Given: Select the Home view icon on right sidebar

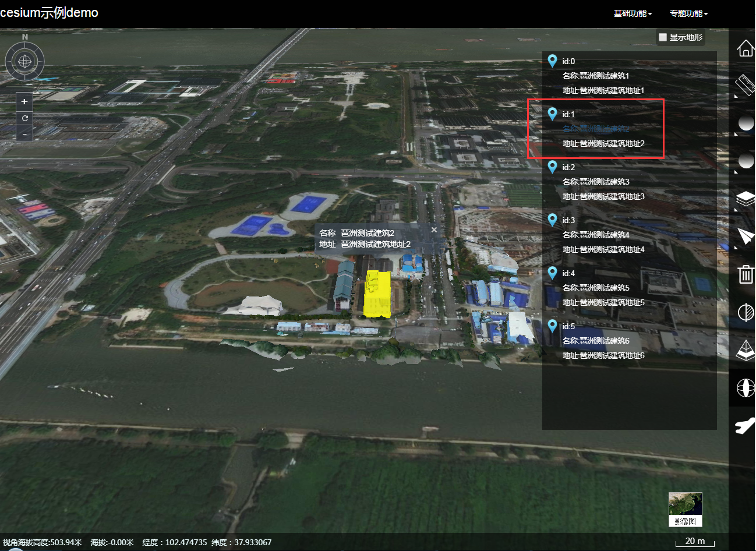Looking at the screenshot, I should [x=746, y=48].
